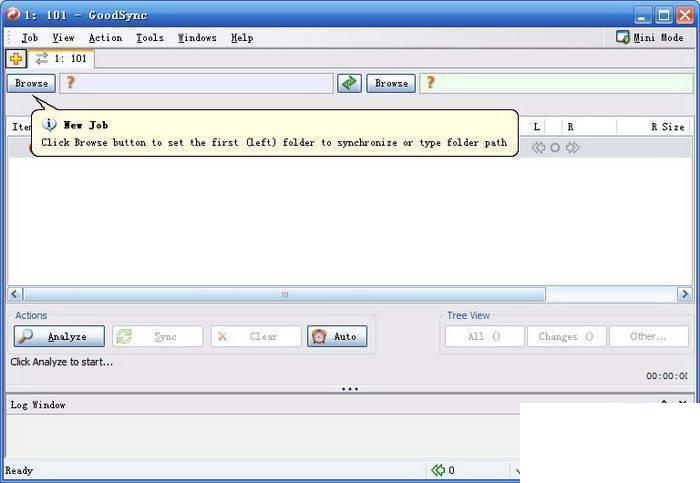700x483 pixels.
Task: Click the circle icon in the list header row
Action: (555, 148)
